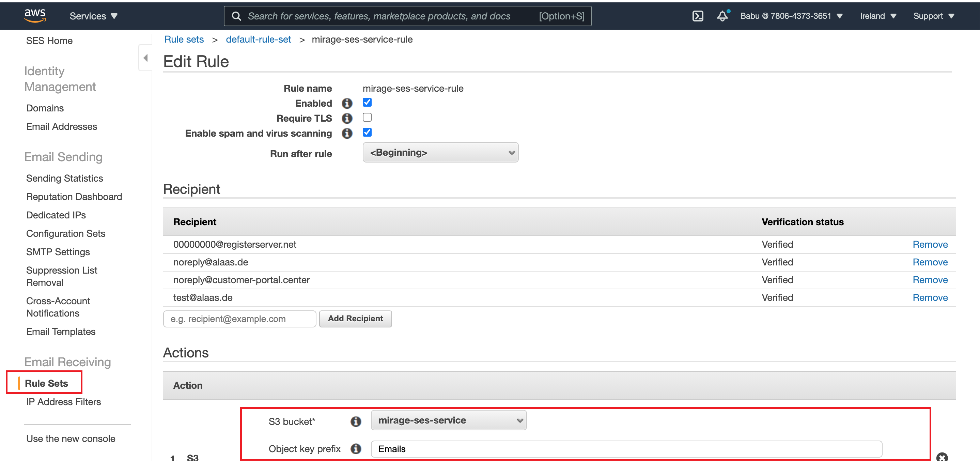The height and width of the screenshot is (461, 980).
Task: Open the Run after rule dropdown
Action: (x=440, y=152)
